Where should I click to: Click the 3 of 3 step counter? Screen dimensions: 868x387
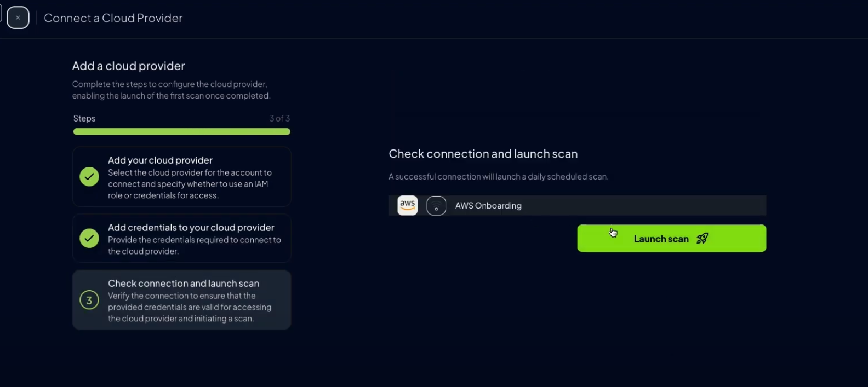click(x=279, y=118)
